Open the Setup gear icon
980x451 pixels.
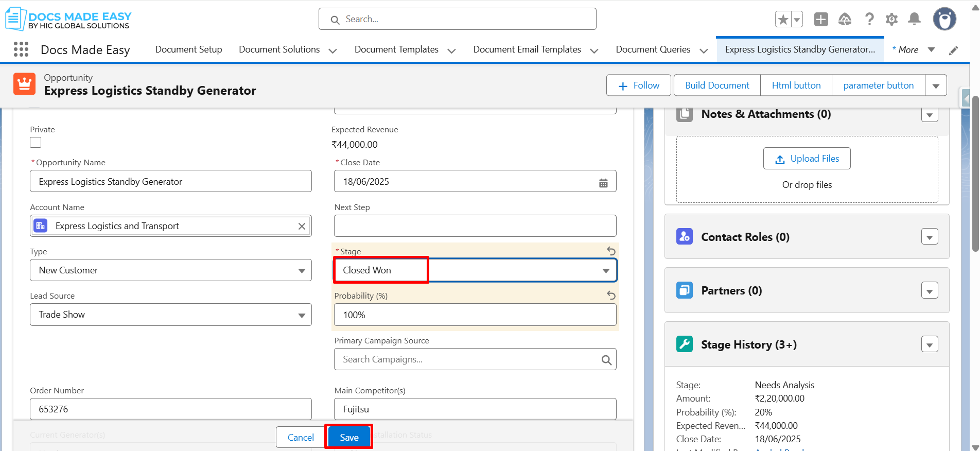point(891,20)
